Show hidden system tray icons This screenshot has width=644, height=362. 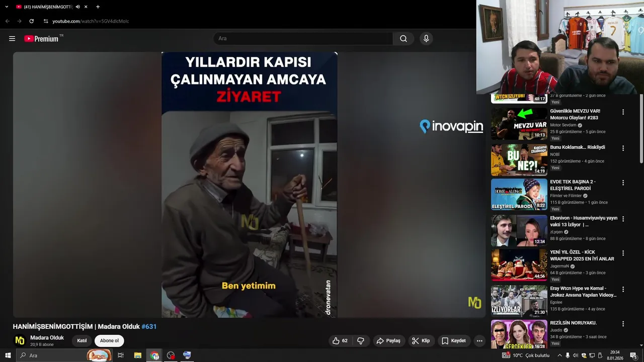559,355
